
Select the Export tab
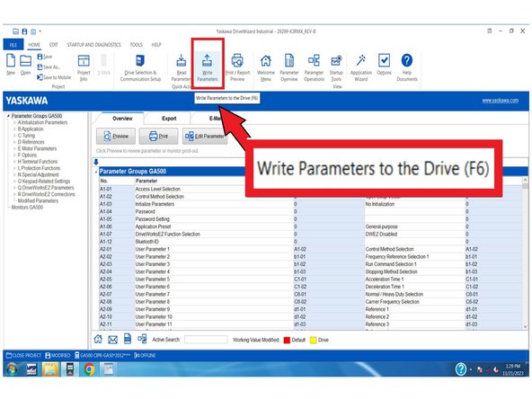pyautogui.click(x=169, y=119)
